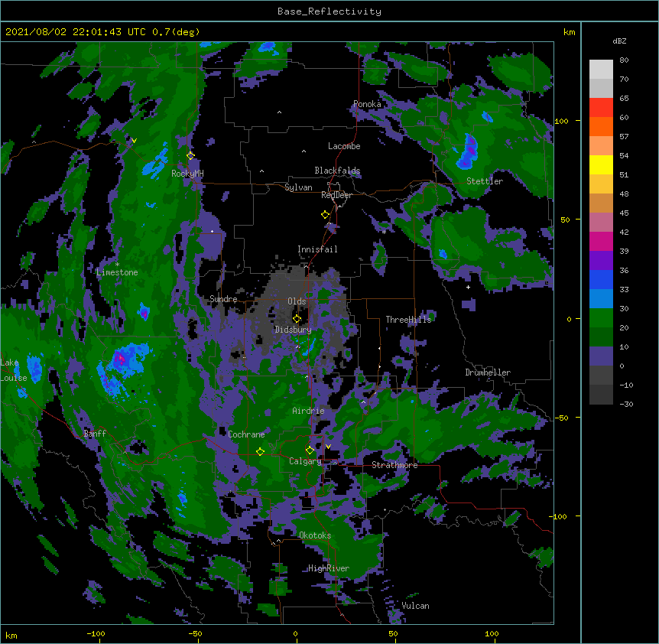Click the light gray 80 dBZ legend swatch
The height and width of the screenshot is (644, 659).
[601, 70]
